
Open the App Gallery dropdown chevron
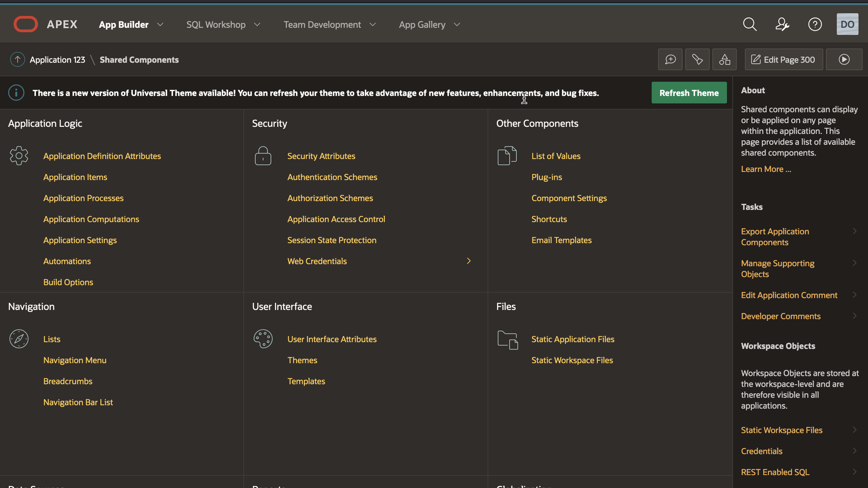(457, 24)
